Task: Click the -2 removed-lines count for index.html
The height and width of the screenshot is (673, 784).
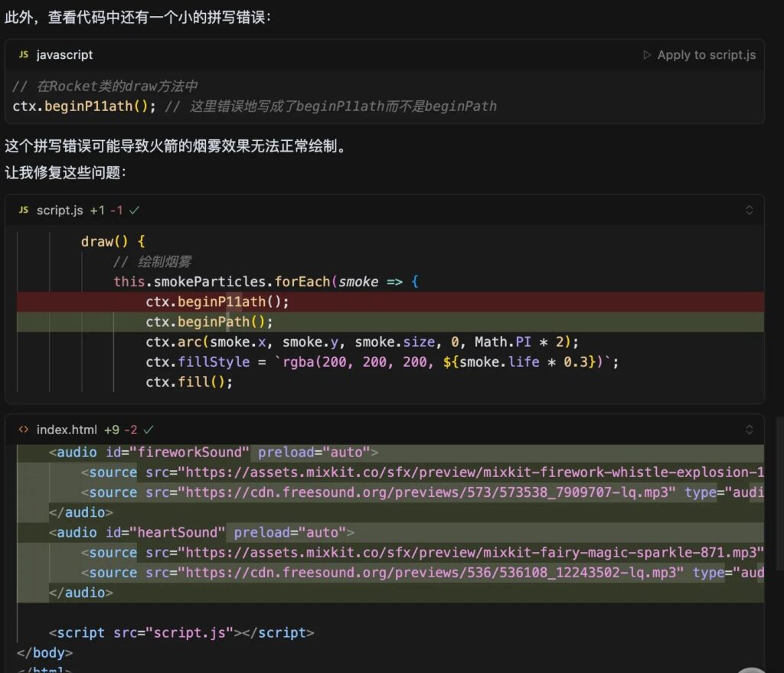Action: (x=130, y=430)
